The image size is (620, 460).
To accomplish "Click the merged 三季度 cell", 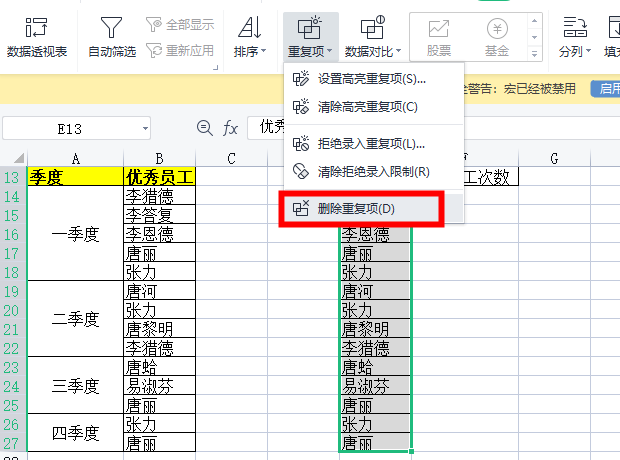I will pos(76,386).
